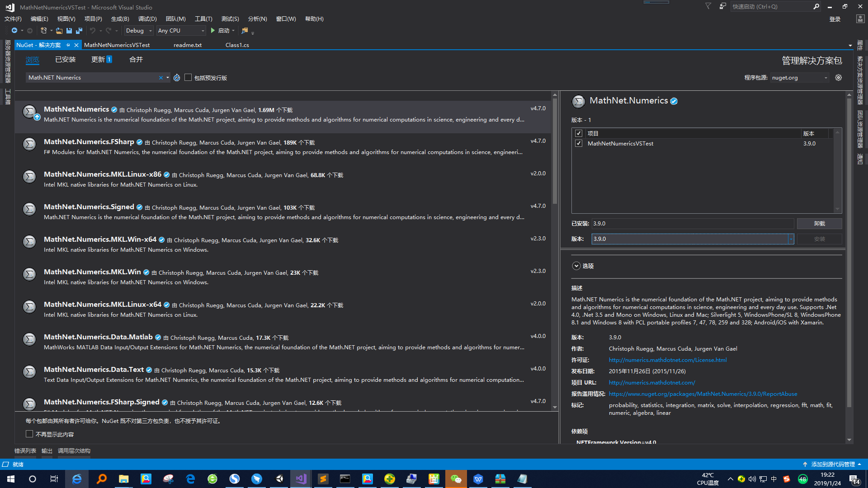Uncheck the MathNetNumericsVSTest project checkbox
The height and width of the screenshot is (488, 868).
tap(579, 144)
